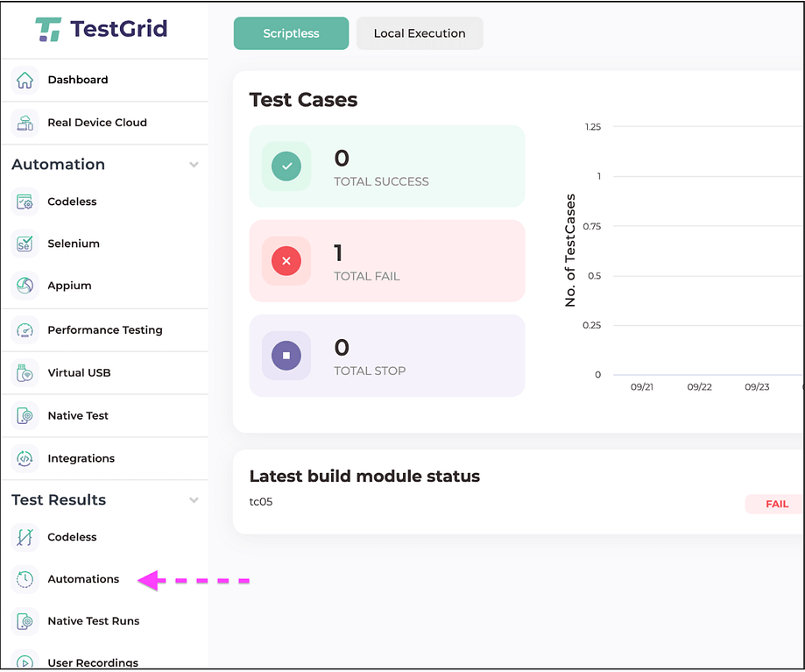Click the Test Results Codeless icon
805x672 pixels.
25,537
